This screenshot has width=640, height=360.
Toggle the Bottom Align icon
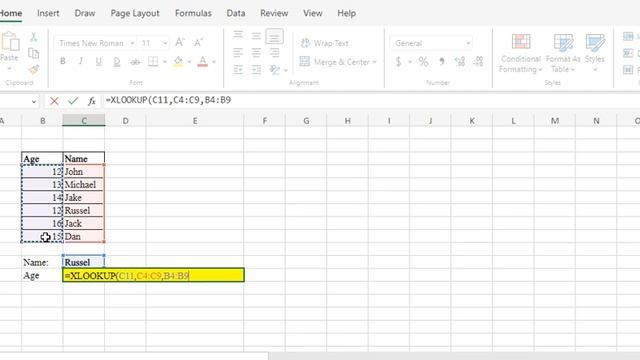click(x=274, y=36)
